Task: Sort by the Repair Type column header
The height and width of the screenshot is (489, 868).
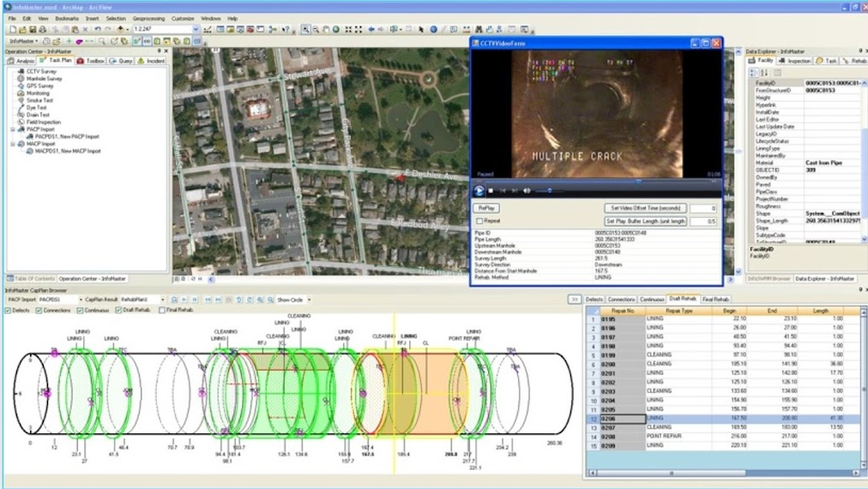Action: coord(678,311)
